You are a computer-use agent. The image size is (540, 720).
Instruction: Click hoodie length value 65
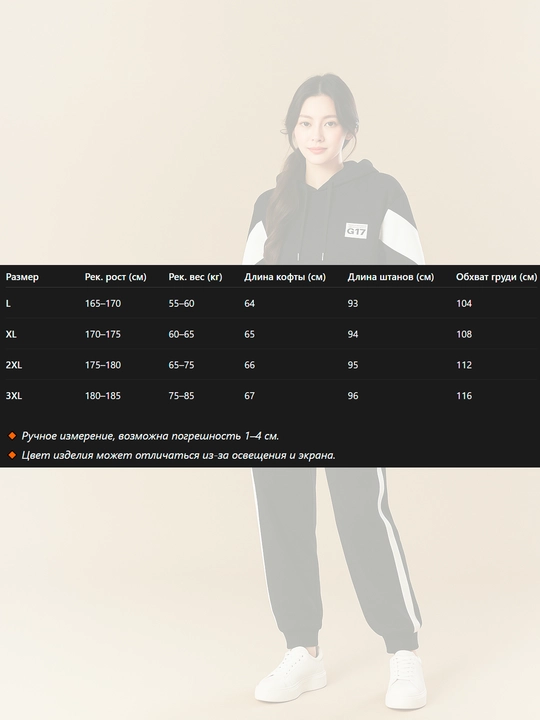click(249, 334)
